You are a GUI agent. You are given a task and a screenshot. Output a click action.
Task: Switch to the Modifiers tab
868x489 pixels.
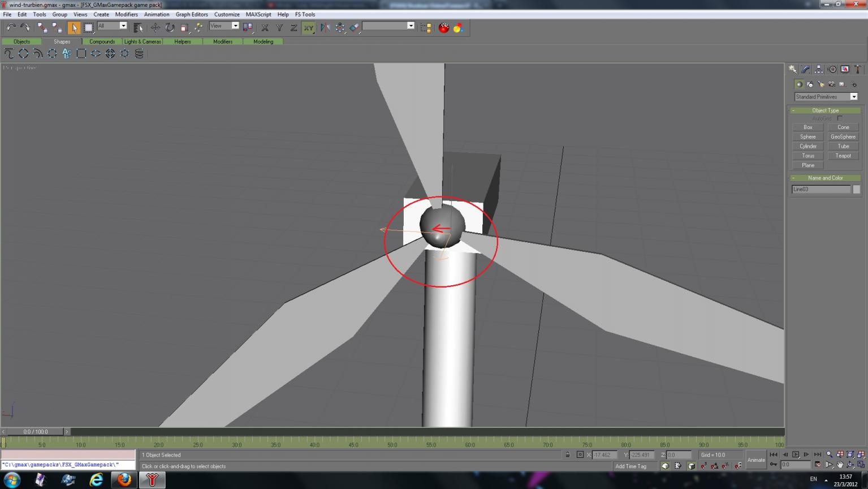(223, 41)
